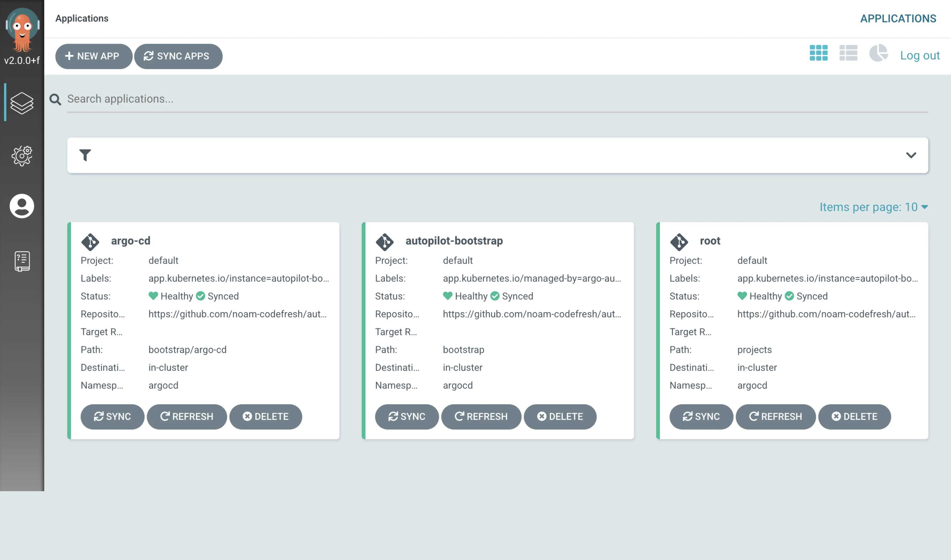Open Documentation icon in sidebar
The width and height of the screenshot is (951, 560).
[22, 261]
